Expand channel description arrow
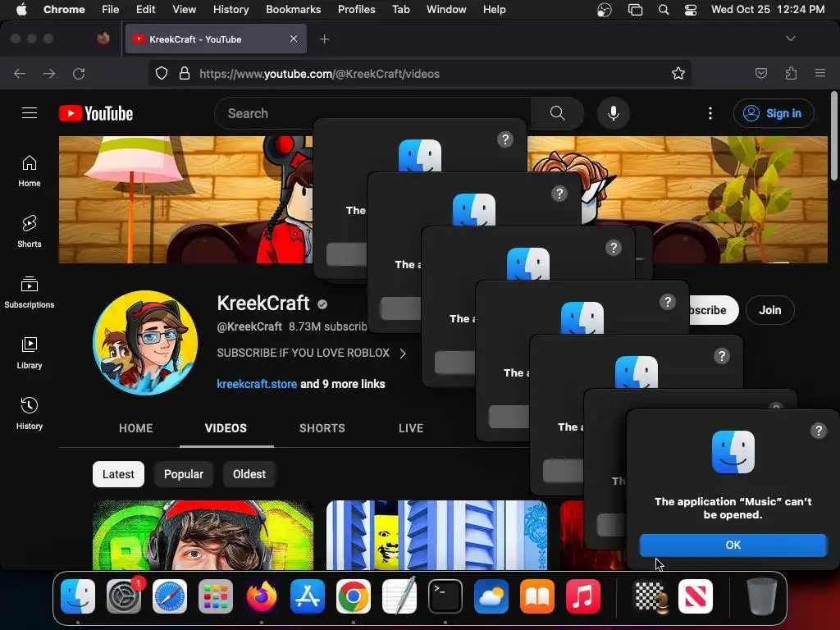Screen dimensions: 840x630 tap(403, 354)
